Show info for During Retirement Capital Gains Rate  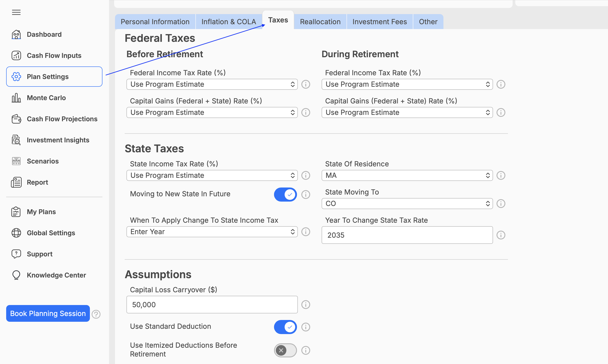501,112
